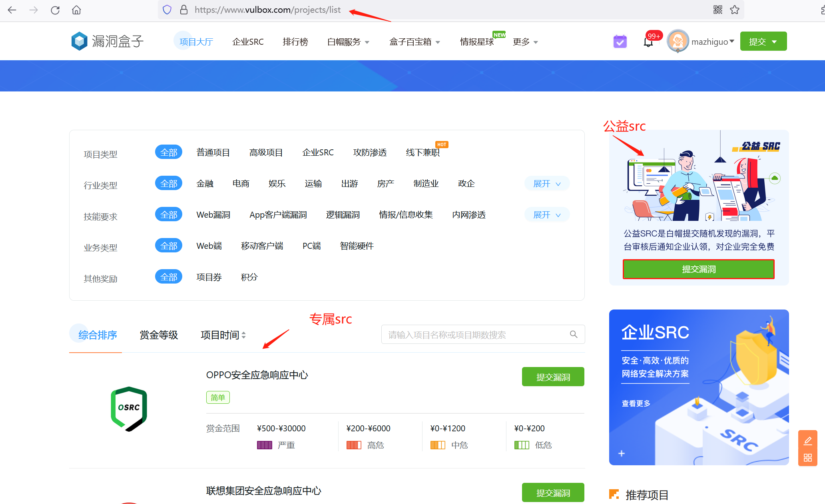The image size is (825, 504).
Task: Filter by 普通项目 project type
Action: coord(213,152)
